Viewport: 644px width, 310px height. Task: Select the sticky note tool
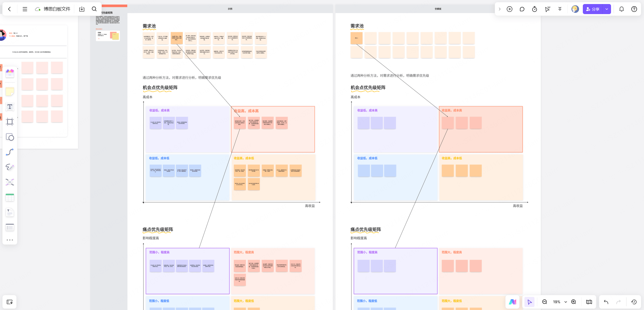[x=10, y=92]
